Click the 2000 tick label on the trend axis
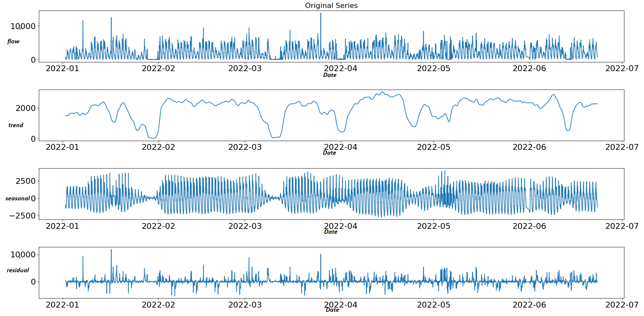This screenshot has height=316, width=644. [x=25, y=108]
